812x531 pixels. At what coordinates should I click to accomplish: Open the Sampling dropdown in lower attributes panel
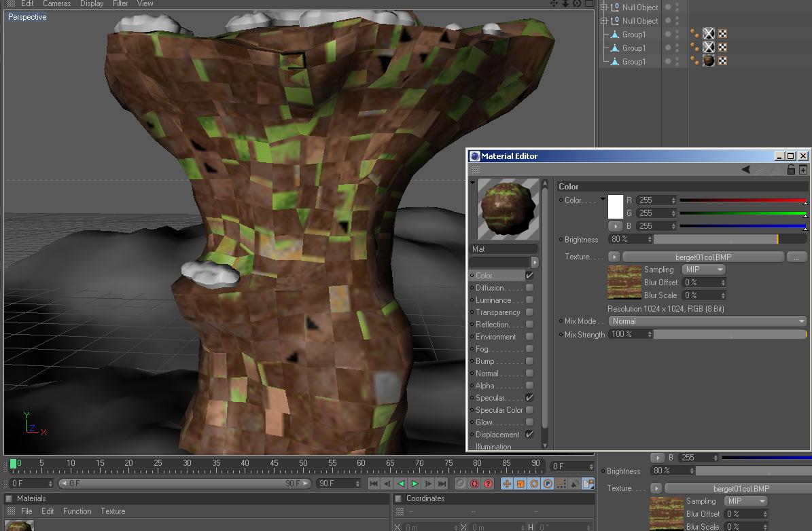point(745,501)
